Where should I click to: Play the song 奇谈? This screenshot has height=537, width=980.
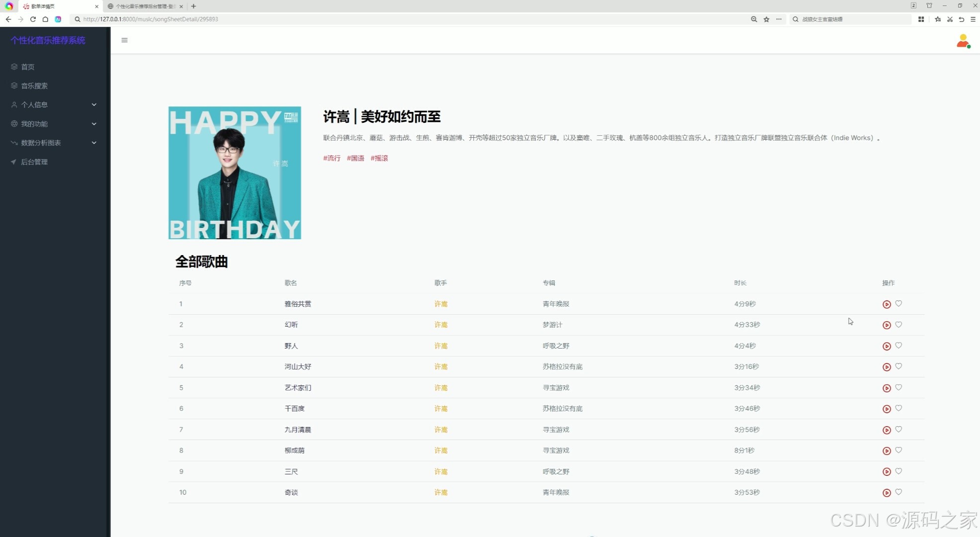(x=886, y=493)
